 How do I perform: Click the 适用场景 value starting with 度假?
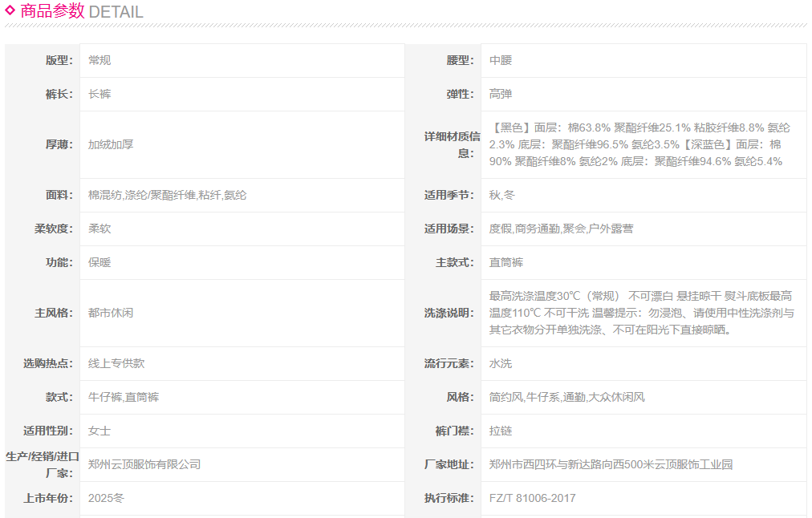(561, 229)
